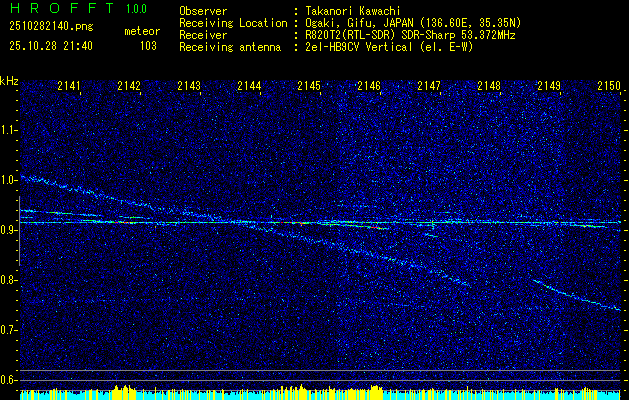Click the yellow 'meteor' label
The height and width of the screenshot is (400, 629).
142,31
